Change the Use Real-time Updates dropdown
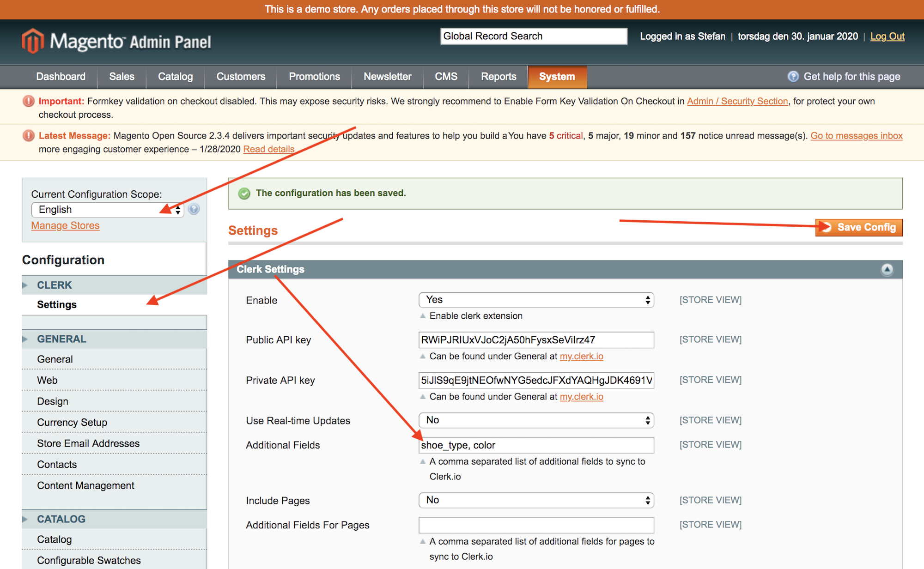 (x=536, y=420)
